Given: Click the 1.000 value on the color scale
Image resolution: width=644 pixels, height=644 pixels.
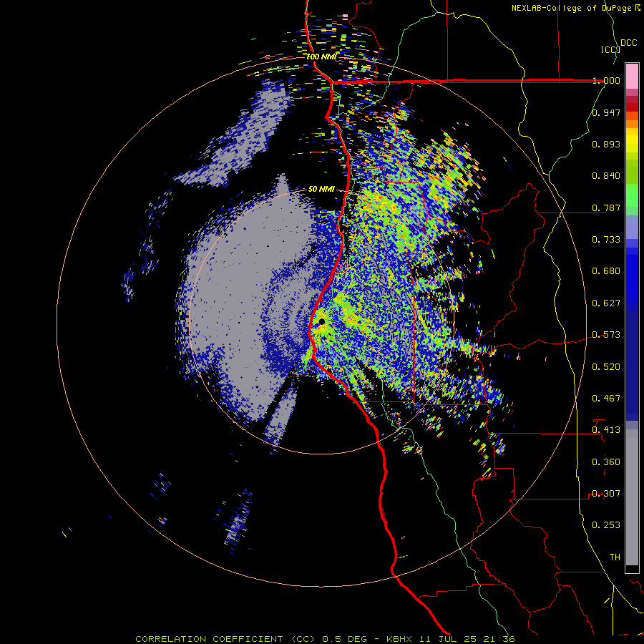Looking at the screenshot, I should pyautogui.click(x=606, y=80).
